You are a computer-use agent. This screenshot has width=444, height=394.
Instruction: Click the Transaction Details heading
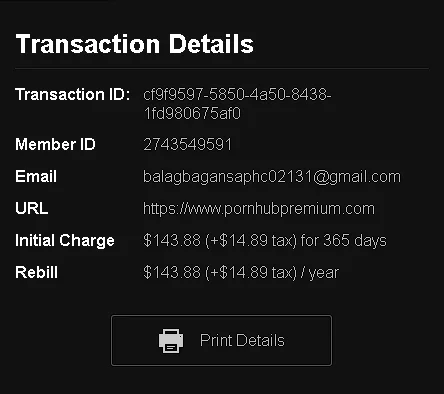(135, 44)
